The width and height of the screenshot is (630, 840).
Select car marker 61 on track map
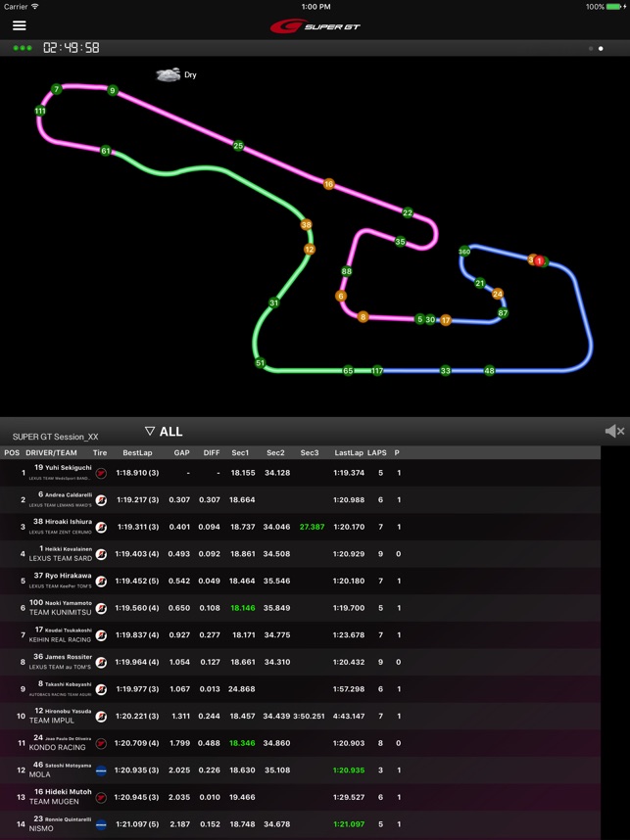coord(106,151)
